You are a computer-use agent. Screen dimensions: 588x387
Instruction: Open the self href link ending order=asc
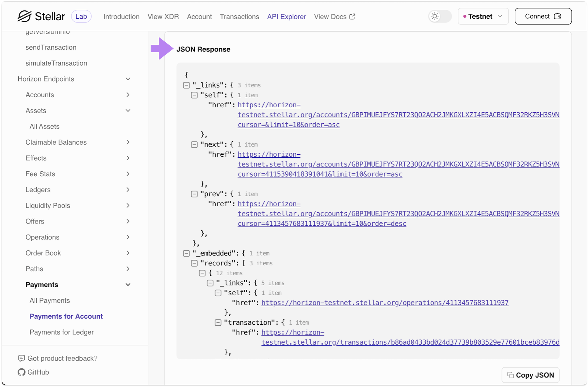399,115
